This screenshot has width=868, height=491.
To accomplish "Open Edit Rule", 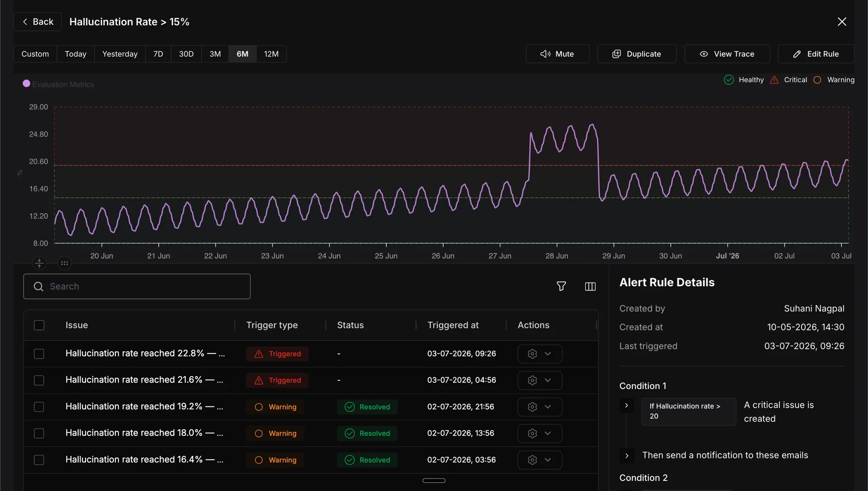I will pos(816,54).
